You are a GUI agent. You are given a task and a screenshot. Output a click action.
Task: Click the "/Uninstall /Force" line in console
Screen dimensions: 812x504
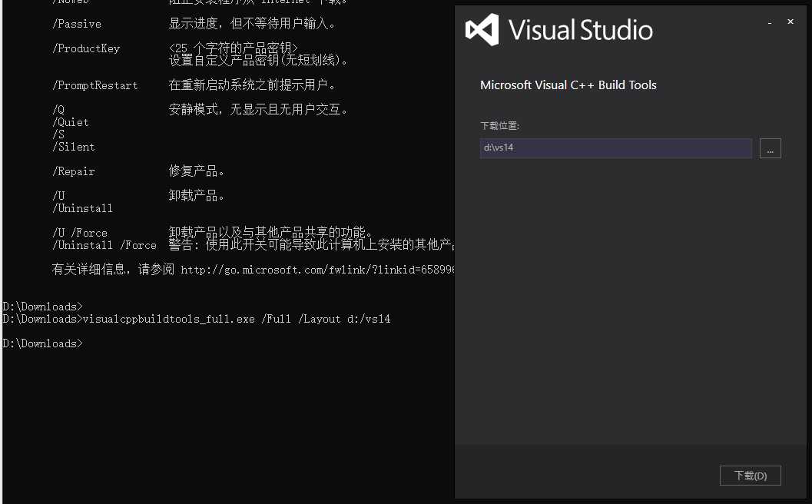click(x=104, y=246)
